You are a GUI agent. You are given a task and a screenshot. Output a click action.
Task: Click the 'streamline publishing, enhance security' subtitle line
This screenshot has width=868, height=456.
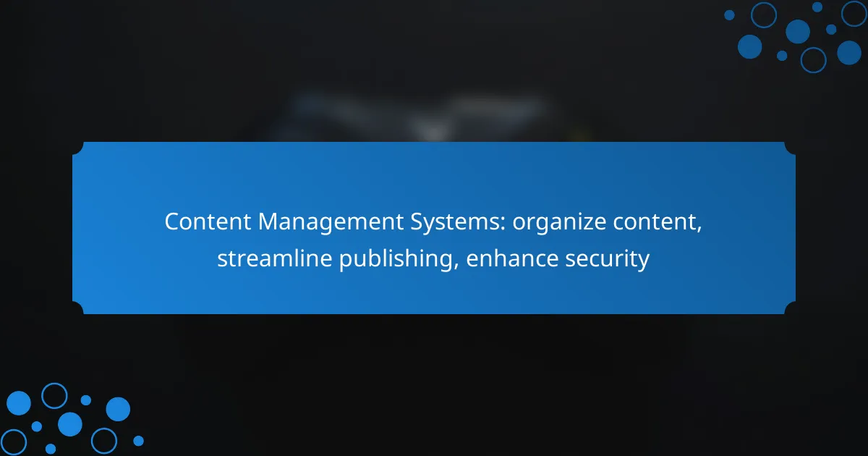pos(433,258)
